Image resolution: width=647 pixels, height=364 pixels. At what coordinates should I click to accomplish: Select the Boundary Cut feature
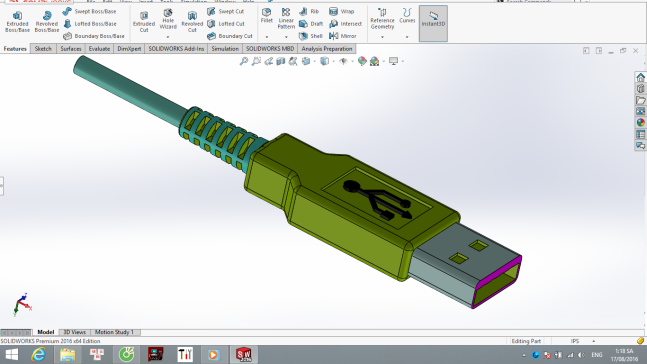pyautogui.click(x=229, y=36)
